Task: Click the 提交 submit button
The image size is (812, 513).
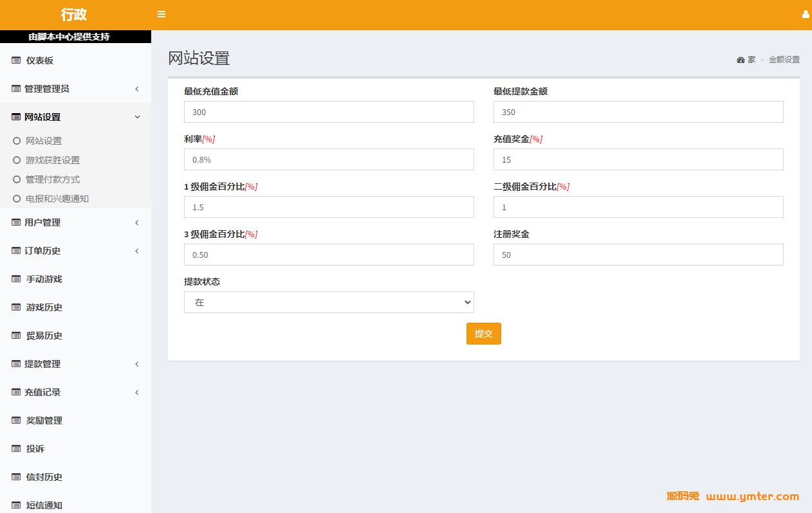Action: pyautogui.click(x=484, y=334)
